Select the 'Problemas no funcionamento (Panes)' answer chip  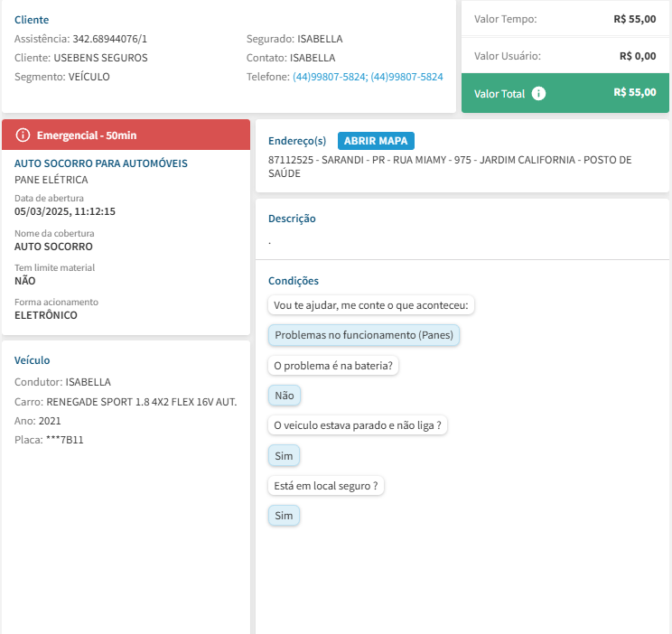click(364, 335)
